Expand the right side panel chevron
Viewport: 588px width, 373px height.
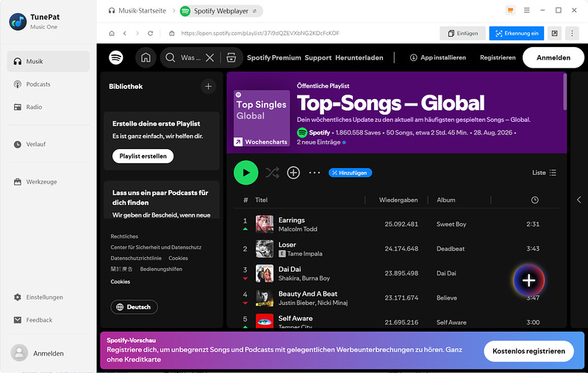(x=579, y=200)
